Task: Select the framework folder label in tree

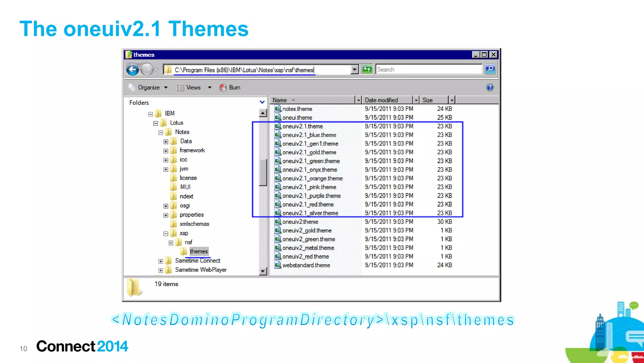Action: point(192,150)
